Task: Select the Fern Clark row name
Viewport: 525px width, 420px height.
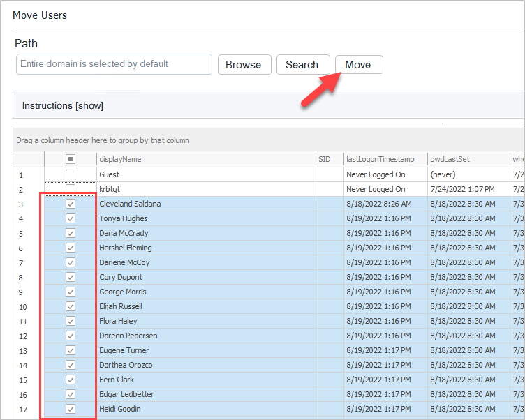Action: (x=116, y=380)
